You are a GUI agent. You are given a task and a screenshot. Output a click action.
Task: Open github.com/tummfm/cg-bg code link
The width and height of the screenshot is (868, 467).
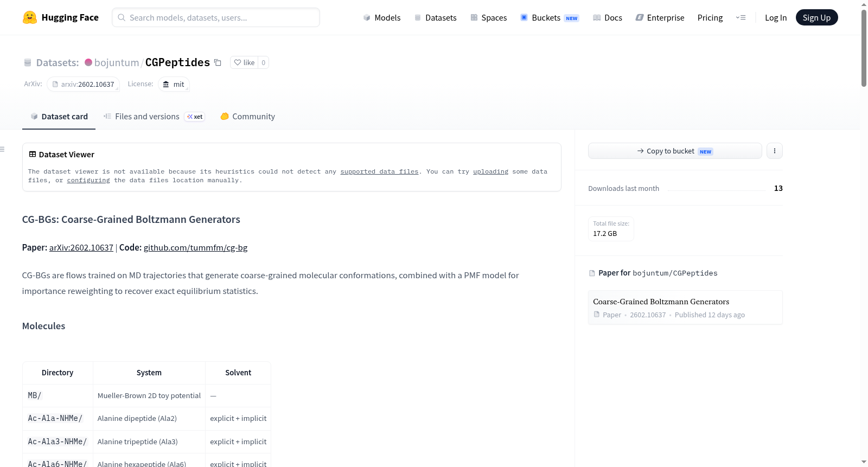coord(195,247)
